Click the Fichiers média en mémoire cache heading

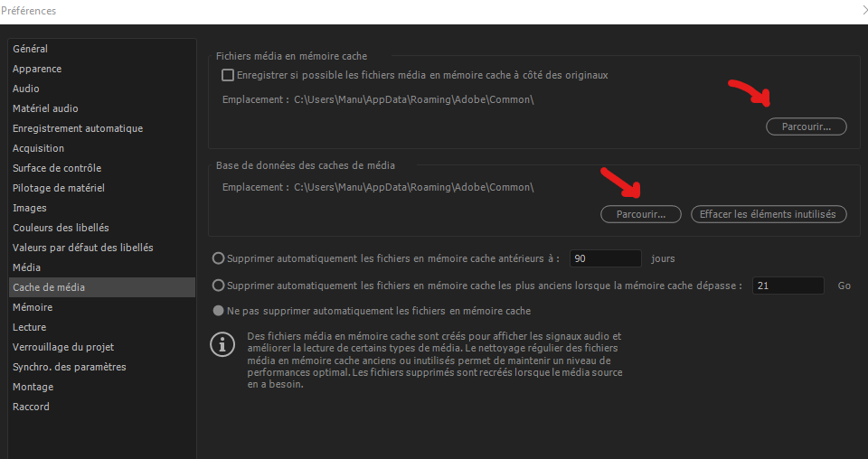pyautogui.click(x=291, y=56)
